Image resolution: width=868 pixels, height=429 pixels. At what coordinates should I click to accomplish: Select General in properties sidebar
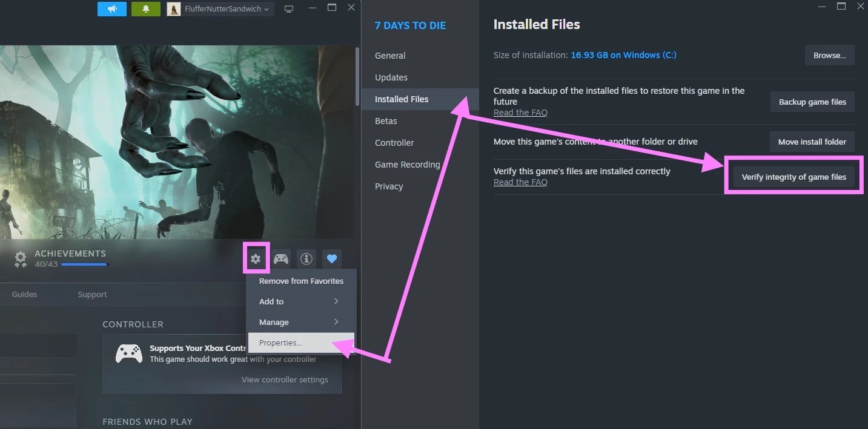[419, 56]
